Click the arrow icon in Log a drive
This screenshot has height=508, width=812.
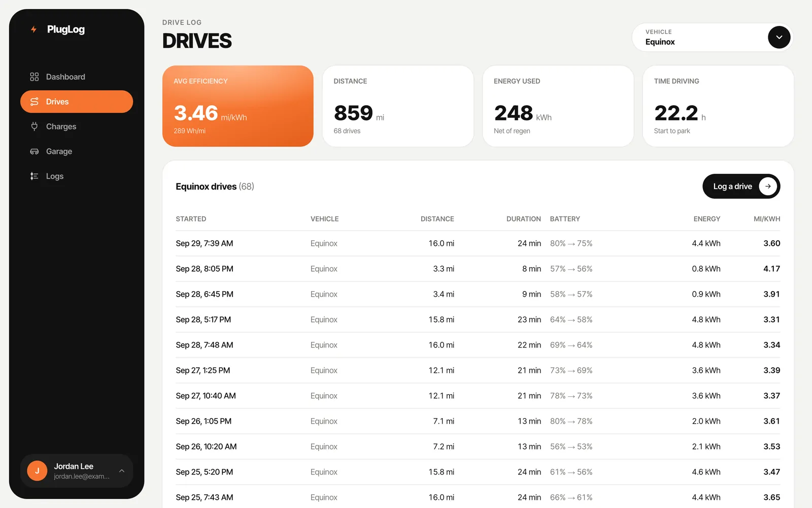(768, 186)
